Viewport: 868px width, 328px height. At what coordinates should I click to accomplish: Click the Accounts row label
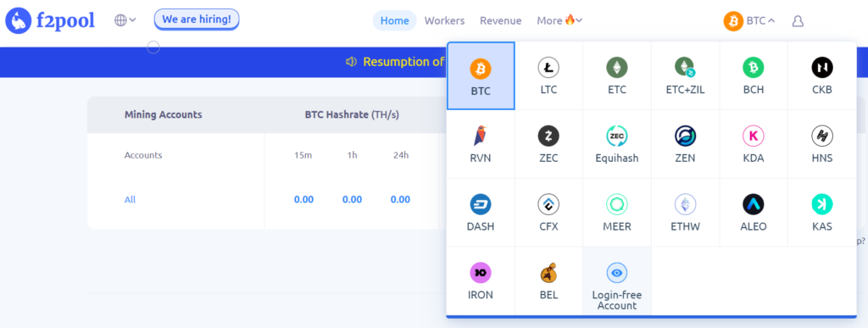(143, 155)
